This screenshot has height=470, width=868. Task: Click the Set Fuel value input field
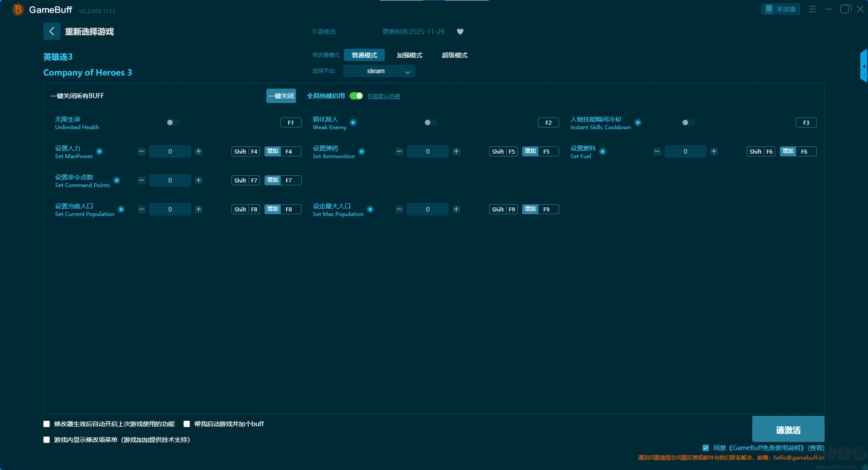(685, 151)
